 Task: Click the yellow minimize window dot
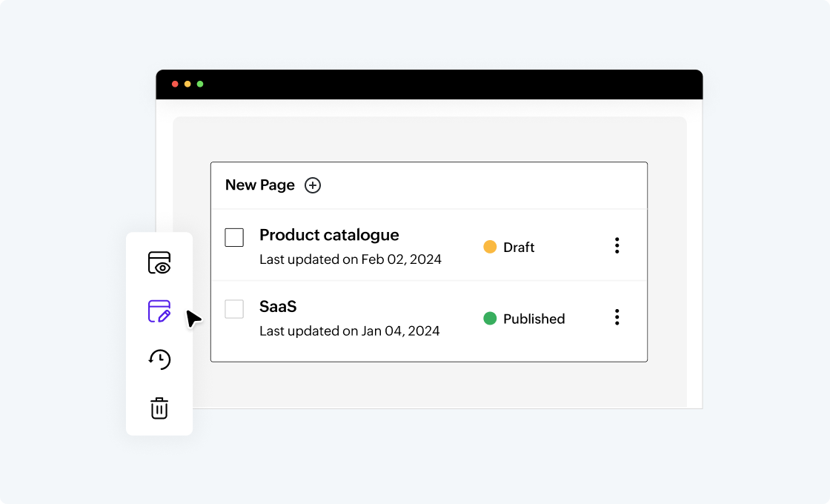187,84
